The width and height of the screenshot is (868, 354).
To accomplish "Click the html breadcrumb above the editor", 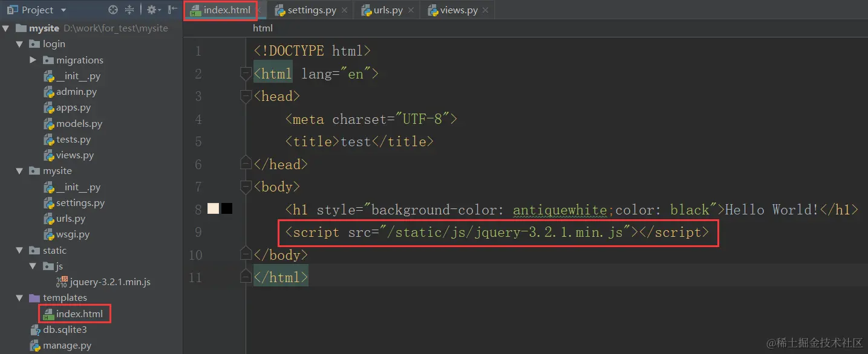I will click(x=263, y=28).
